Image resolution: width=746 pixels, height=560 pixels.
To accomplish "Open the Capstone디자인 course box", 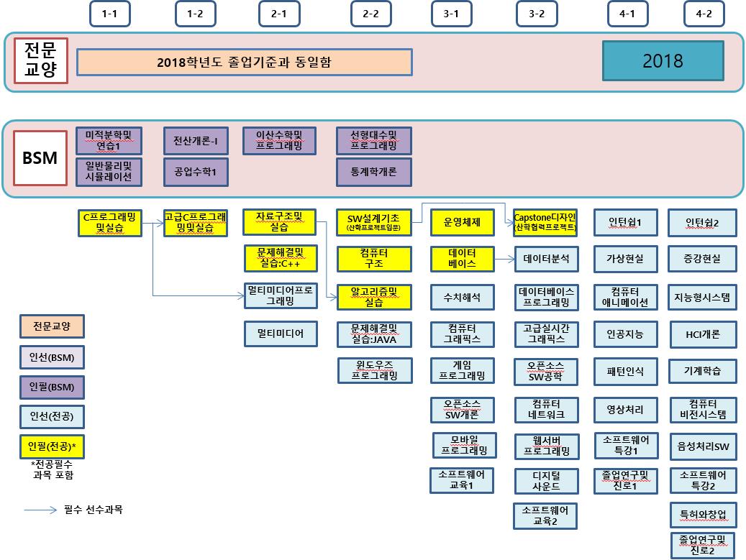I will [545, 223].
